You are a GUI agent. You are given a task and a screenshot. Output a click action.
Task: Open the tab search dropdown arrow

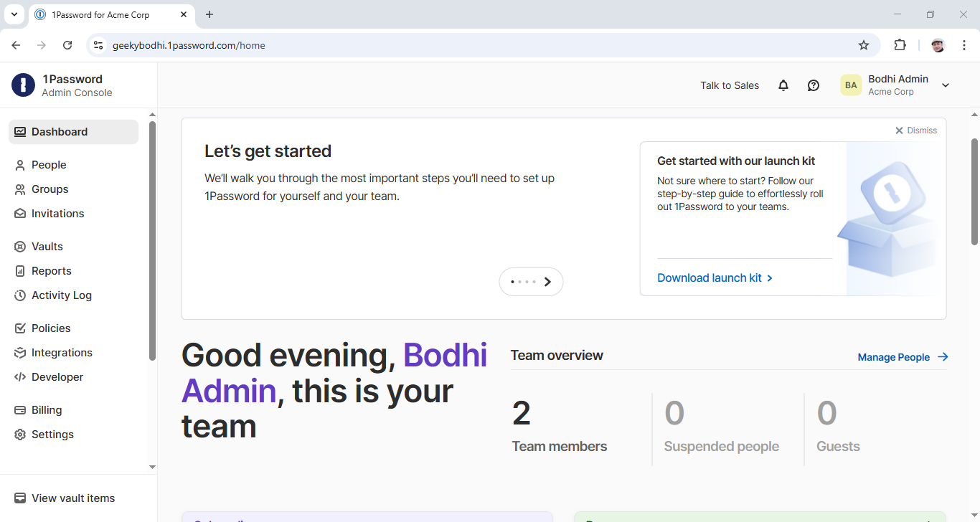point(14,14)
